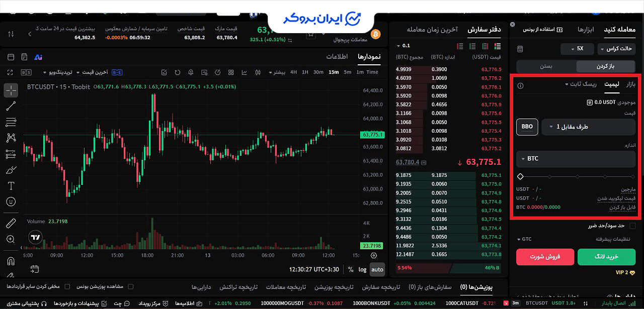The image size is (644, 309).
Task: Open the chart time axis settings gear
Action: point(373,255)
